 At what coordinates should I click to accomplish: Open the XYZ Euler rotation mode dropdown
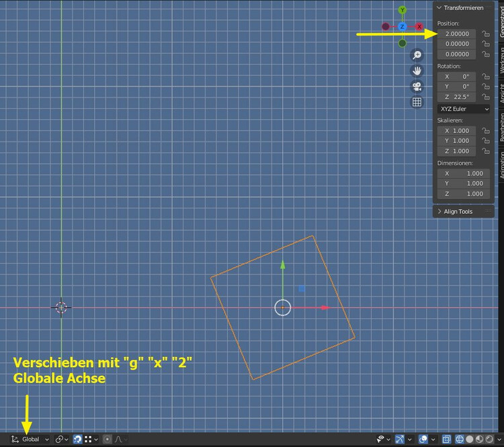tap(464, 109)
